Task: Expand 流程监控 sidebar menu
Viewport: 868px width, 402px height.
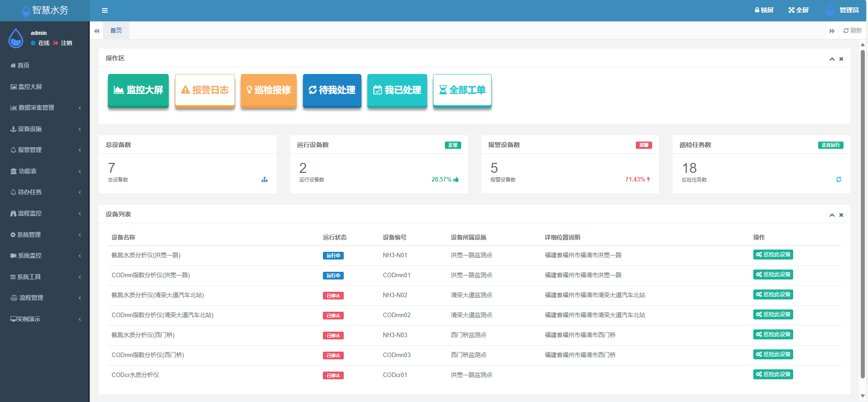Action: [x=44, y=213]
